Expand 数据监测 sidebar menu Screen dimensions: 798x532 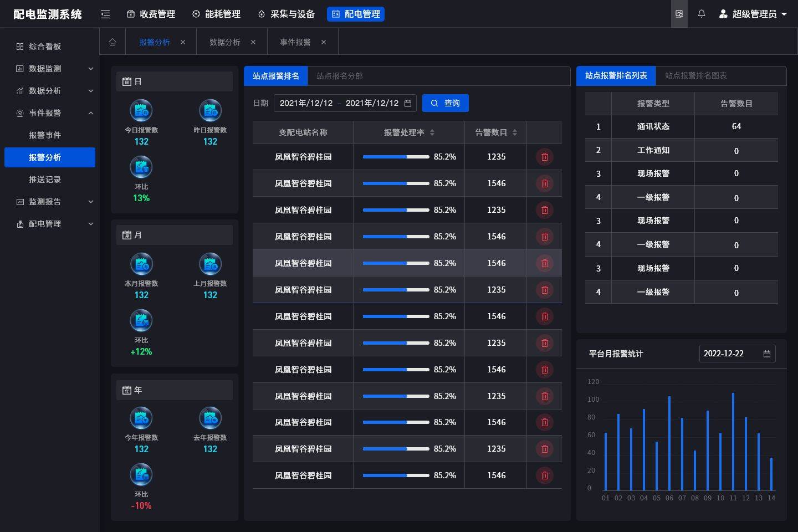[x=55, y=69]
